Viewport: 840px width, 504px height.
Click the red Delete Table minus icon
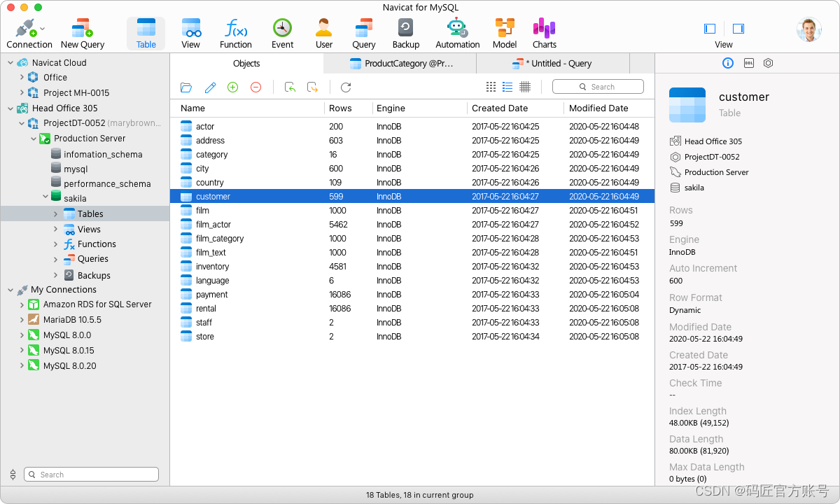[x=256, y=87]
